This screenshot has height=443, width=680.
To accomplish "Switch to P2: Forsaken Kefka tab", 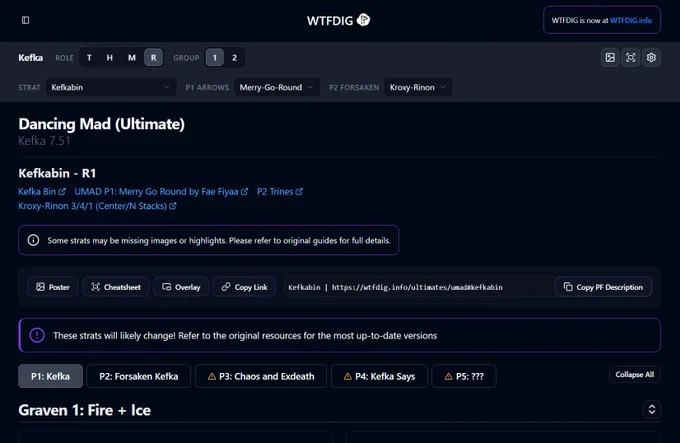I will (139, 376).
